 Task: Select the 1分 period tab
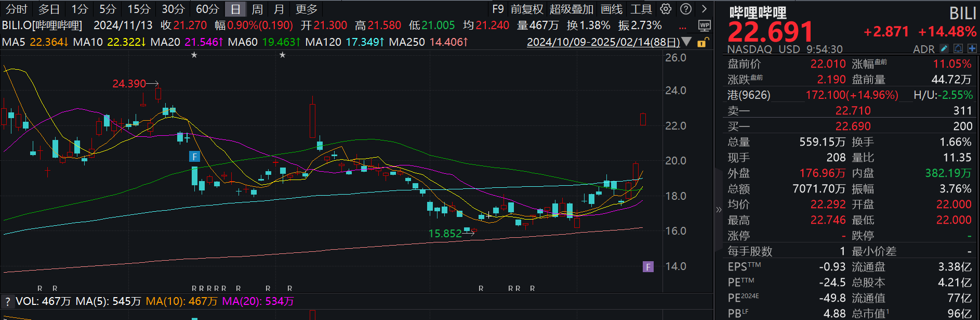tap(80, 9)
